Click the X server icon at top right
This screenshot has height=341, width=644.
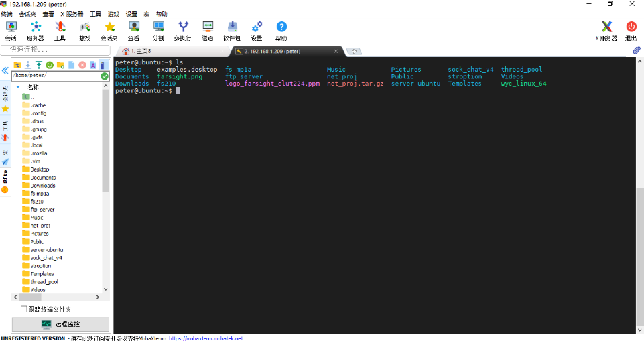pyautogui.click(x=606, y=30)
